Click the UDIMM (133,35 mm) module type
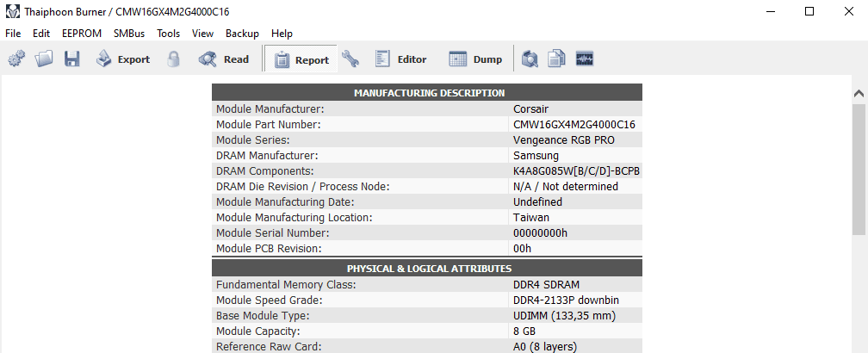The height and width of the screenshot is (353, 868). (x=565, y=316)
